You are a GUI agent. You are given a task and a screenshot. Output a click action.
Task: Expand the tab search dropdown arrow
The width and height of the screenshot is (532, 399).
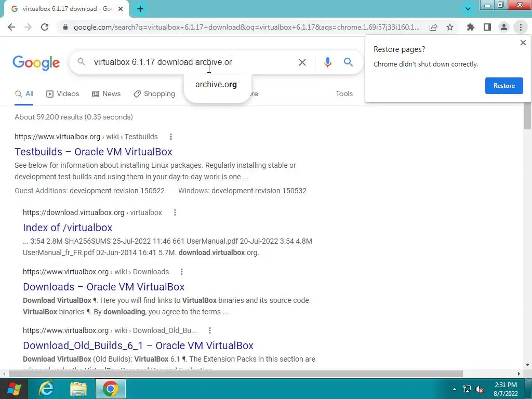(x=468, y=9)
